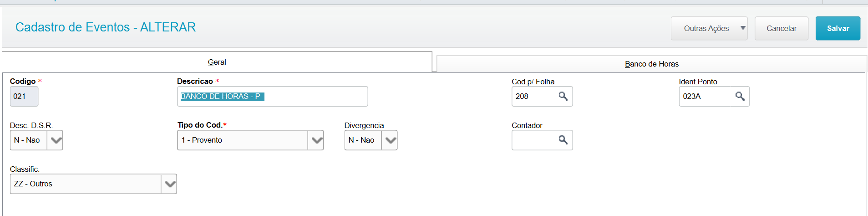Select the Codigo field showing 021
The width and height of the screenshot is (868, 216).
pos(24,97)
